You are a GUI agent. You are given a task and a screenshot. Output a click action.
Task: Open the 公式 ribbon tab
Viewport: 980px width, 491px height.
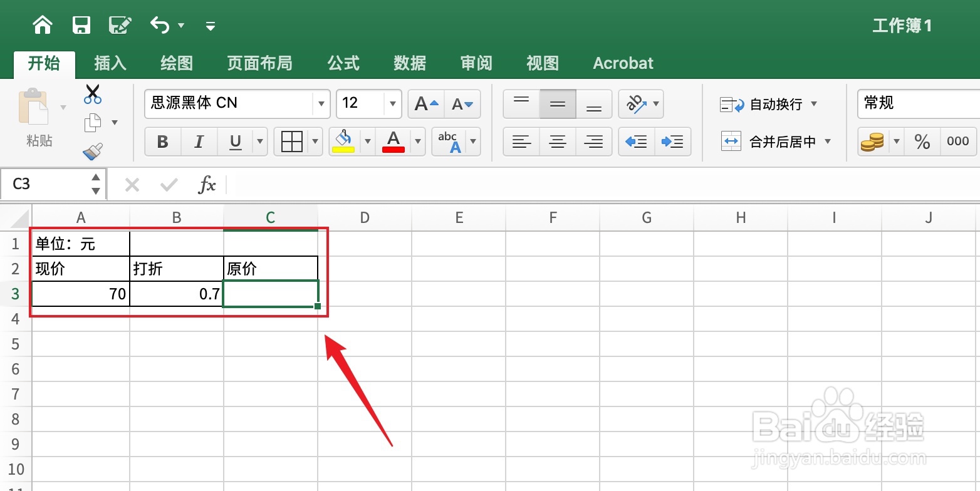pos(343,63)
